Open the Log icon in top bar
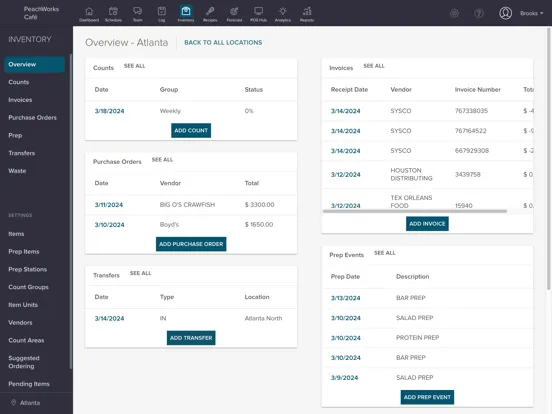The height and width of the screenshot is (414, 552). click(x=162, y=11)
